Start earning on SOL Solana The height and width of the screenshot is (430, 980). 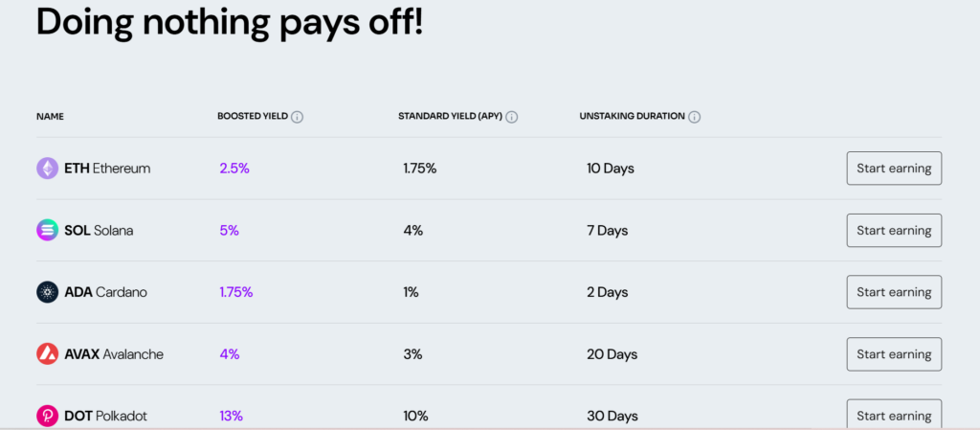click(x=894, y=230)
